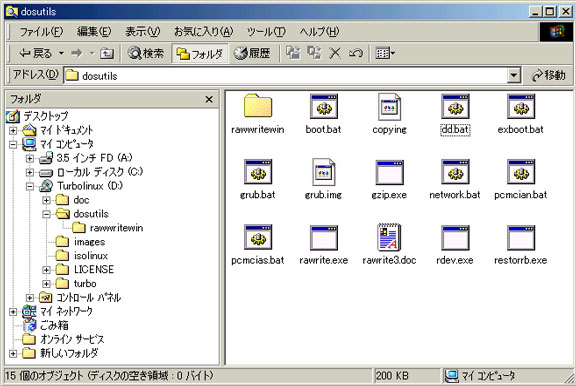Expand the LICENSE folder tree node

(x=47, y=270)
